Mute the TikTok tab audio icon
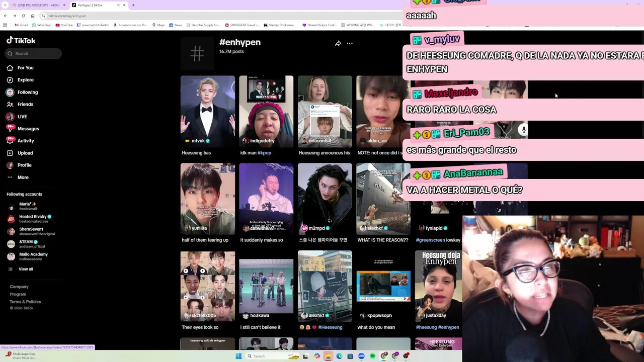This screenshot has height=362, width=644. (x=118, y=5)
